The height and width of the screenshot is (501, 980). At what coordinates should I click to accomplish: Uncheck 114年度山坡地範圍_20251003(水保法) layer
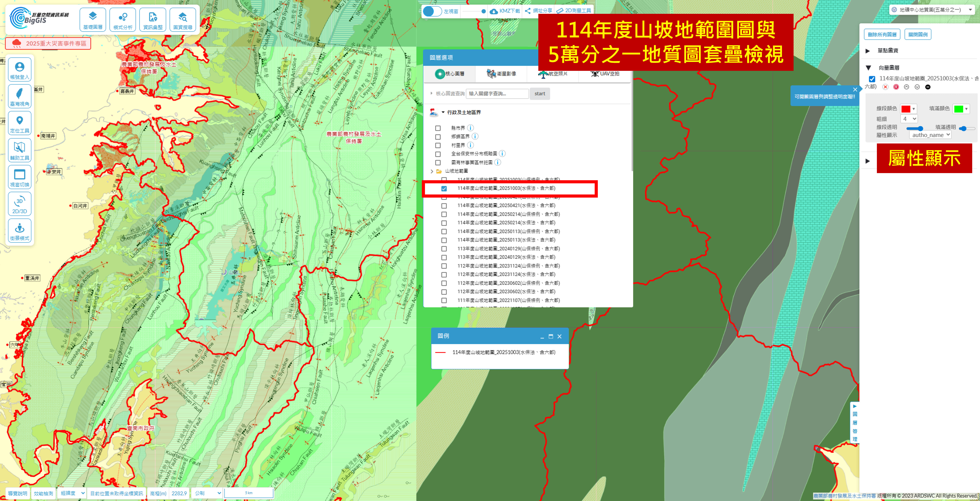coord(444,189)
